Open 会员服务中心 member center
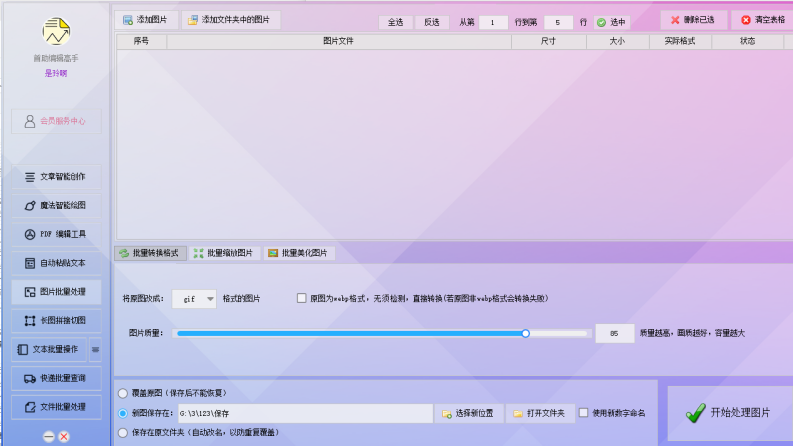The image size is (793, 447). tap(56, 121)
